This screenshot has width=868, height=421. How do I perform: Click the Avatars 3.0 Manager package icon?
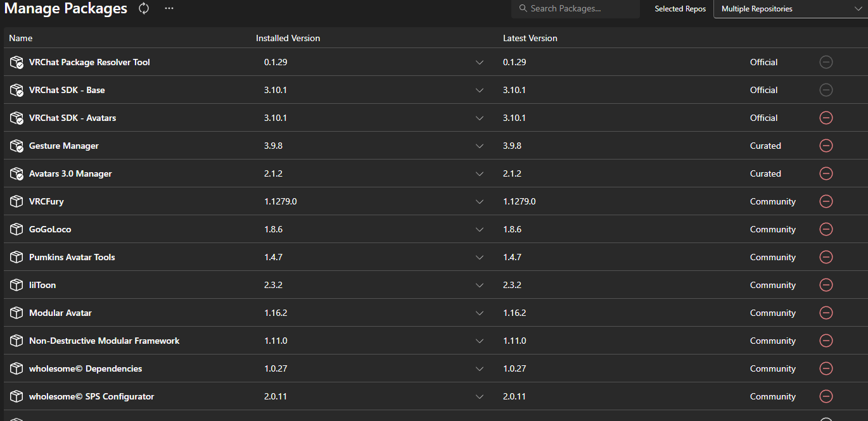point(16,173)
